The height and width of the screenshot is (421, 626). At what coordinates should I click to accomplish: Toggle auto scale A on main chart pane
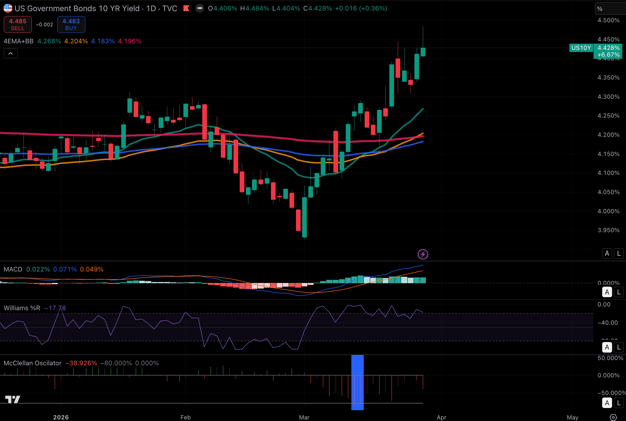click(x=607, y=253)
